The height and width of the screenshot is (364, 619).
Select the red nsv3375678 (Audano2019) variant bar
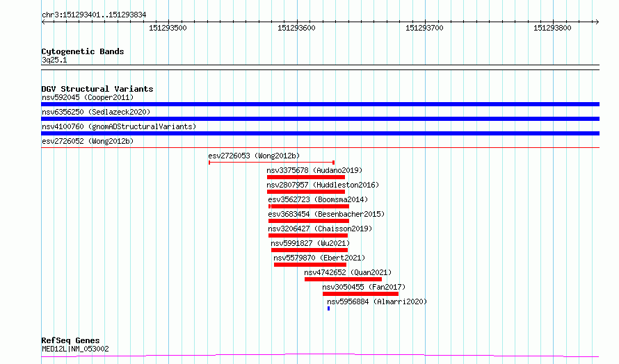(x=305, y=177)
